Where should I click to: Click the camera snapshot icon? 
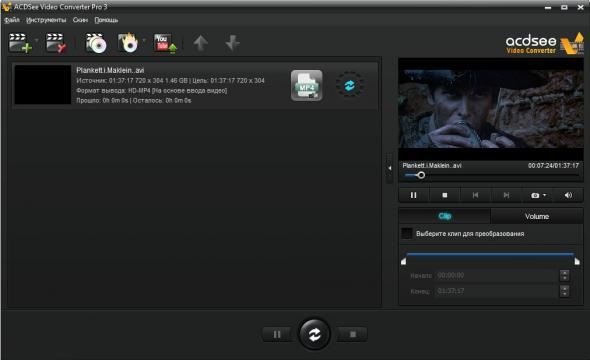coord(535,195)
